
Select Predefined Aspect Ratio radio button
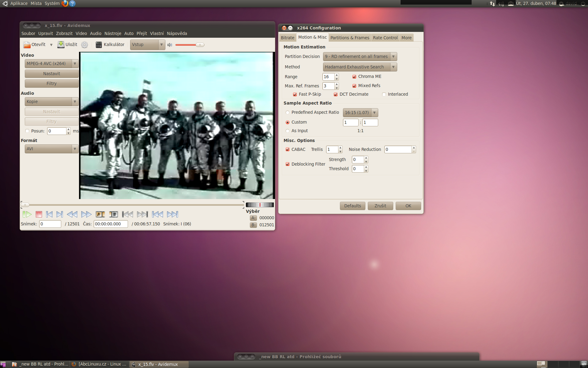288,113
